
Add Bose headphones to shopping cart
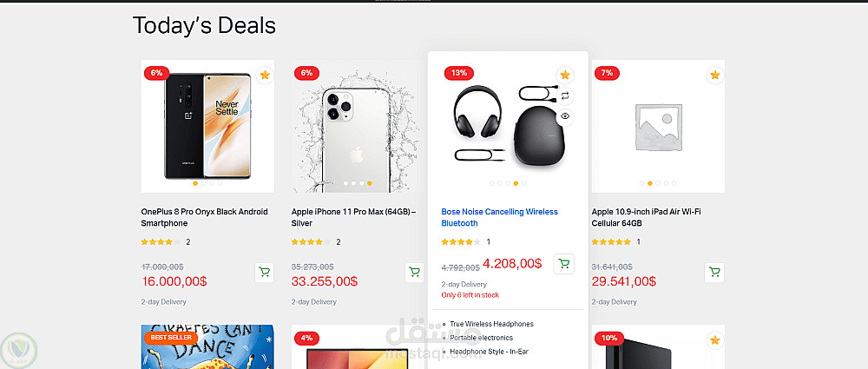564,264
